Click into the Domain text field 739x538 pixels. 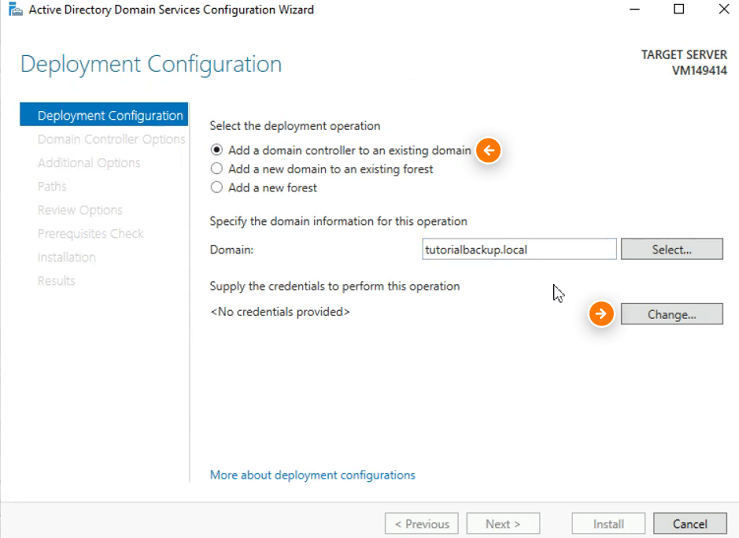point(519,249)
